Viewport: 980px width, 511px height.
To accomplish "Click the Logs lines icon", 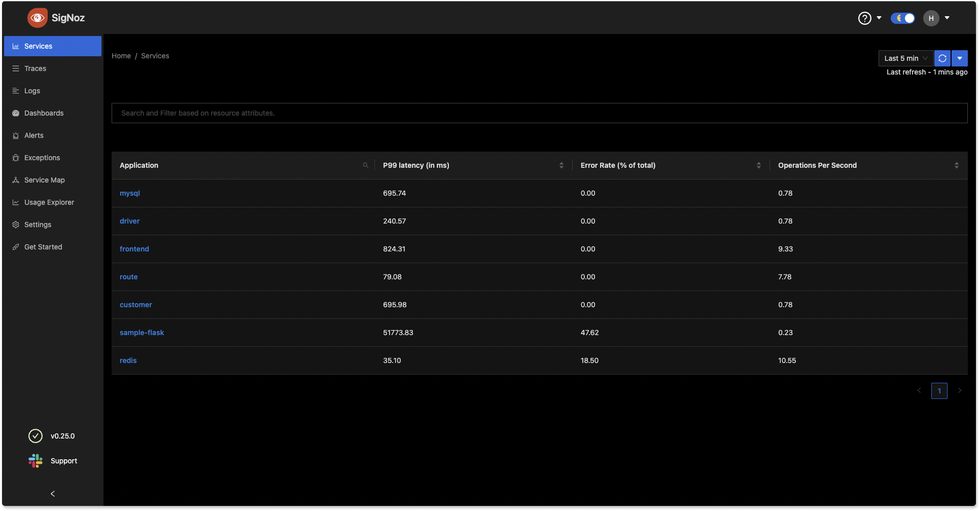I will pyautogui.click(x=16, y=91).
